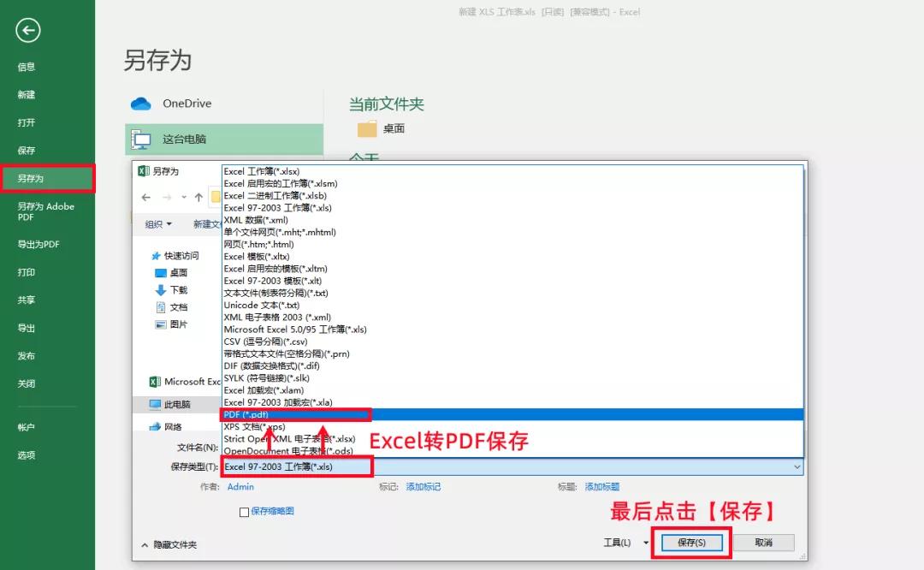Image resolution: width=924 pixels, height=570 pixels.
Task: Open 共享 in backstage menu
Action: click(x=26, y=300)
